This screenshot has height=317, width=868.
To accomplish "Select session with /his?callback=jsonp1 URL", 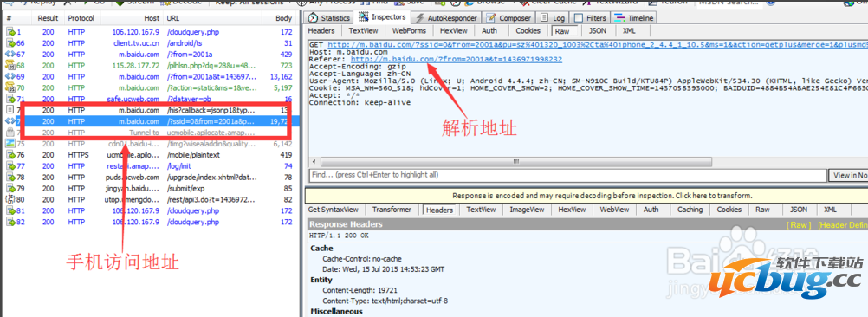I will pos(150,110).
